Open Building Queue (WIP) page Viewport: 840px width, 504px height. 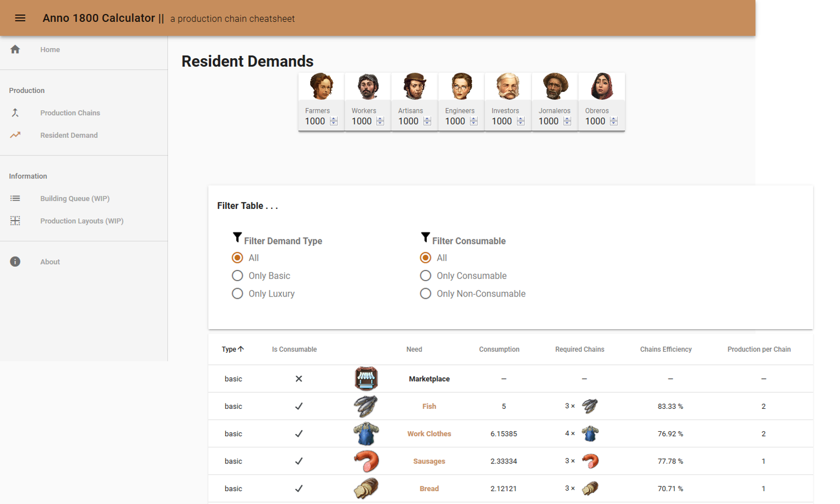(x=75, y=198)
